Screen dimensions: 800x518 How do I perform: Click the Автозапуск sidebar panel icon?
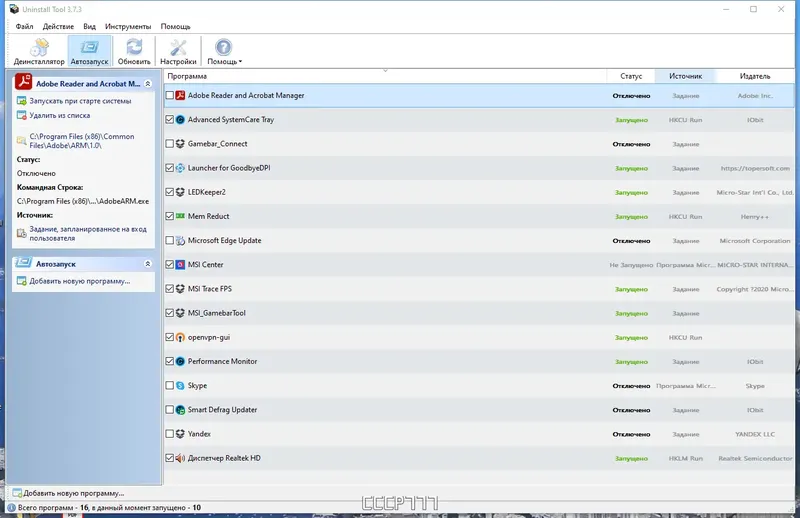click(23, 262)
